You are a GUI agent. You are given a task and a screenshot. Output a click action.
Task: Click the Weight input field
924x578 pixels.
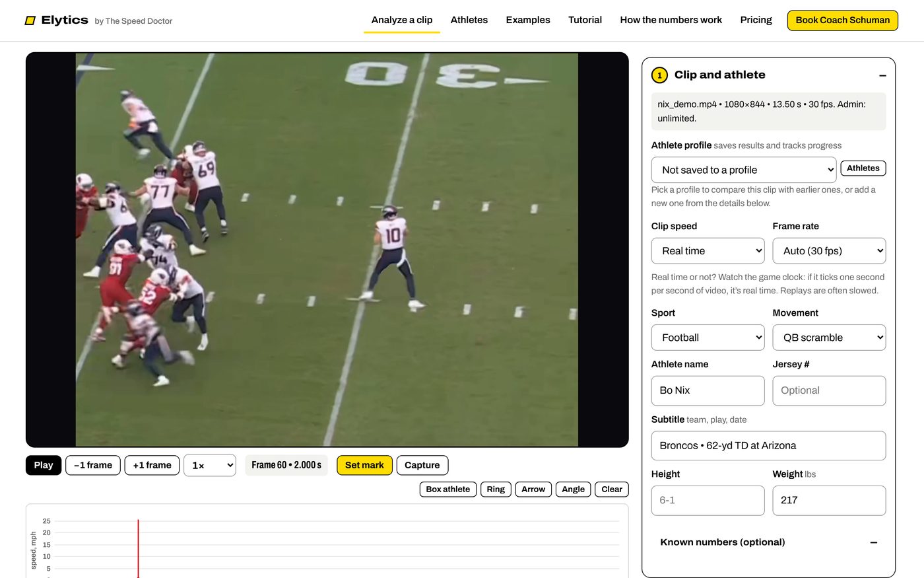coord(829,501)
